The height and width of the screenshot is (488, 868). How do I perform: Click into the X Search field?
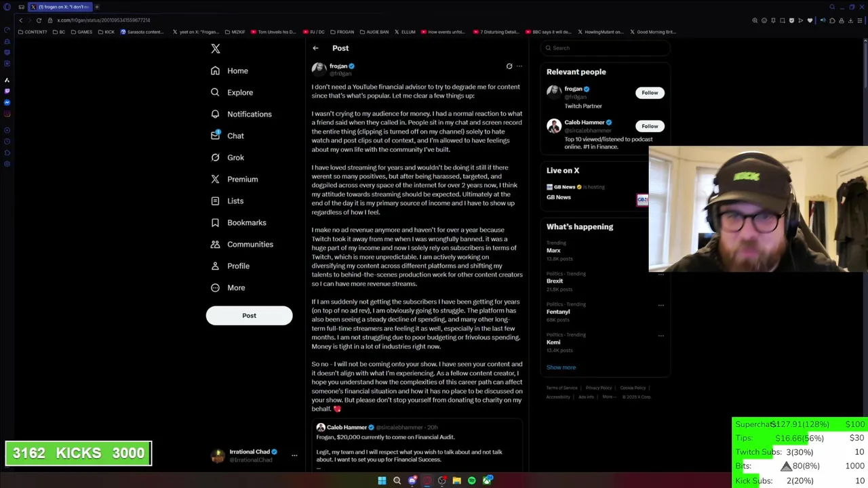(x=606, y=48)
